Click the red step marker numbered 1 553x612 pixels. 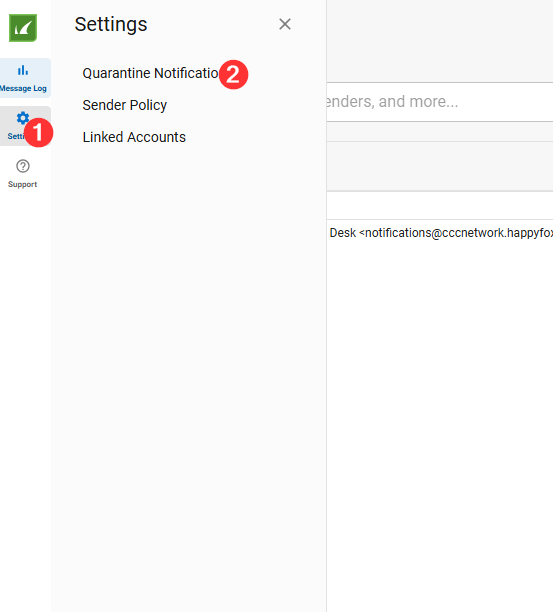pyautogui.click(x=38, y=132)
